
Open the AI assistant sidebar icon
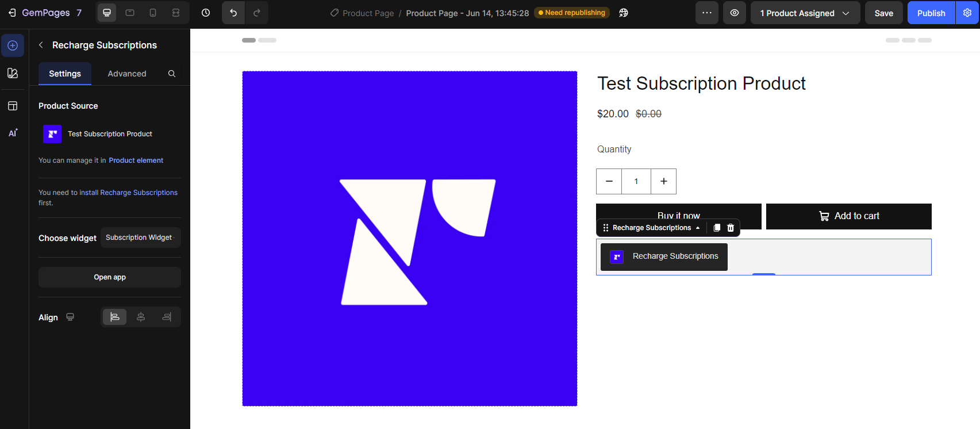13,133
